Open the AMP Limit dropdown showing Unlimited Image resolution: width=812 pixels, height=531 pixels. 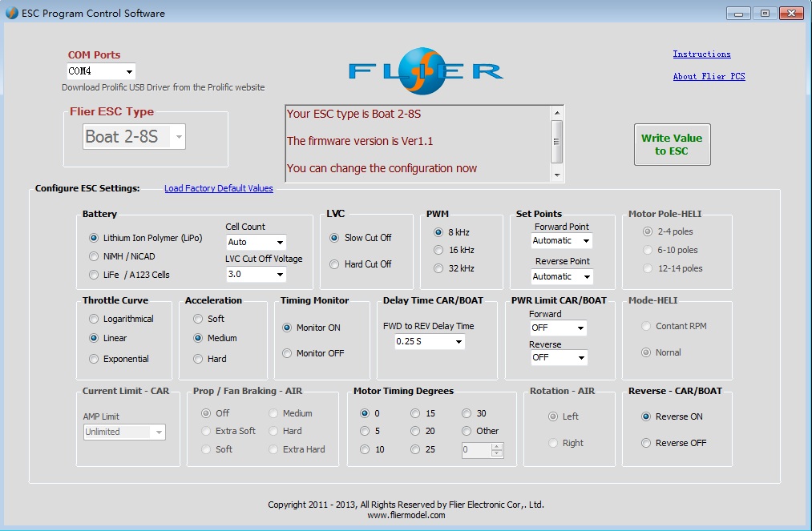coord(124,432)
